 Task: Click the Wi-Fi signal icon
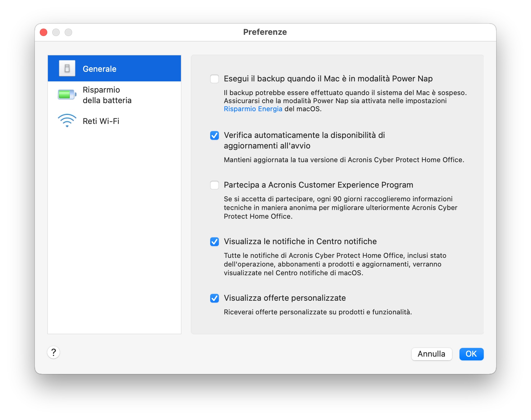coord(67,121)
